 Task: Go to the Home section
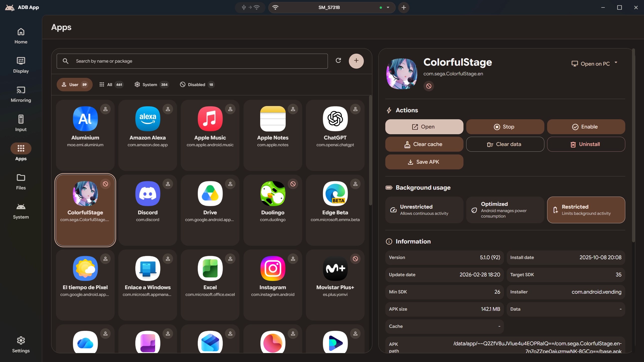pos(21,36)
